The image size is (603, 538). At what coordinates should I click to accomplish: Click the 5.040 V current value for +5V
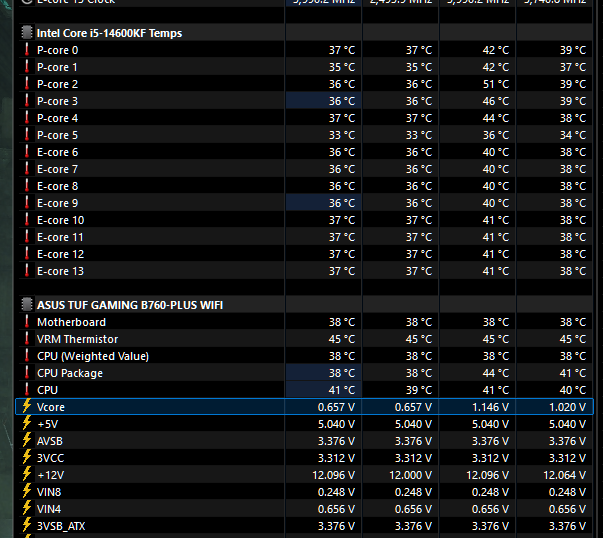[336, 424]
